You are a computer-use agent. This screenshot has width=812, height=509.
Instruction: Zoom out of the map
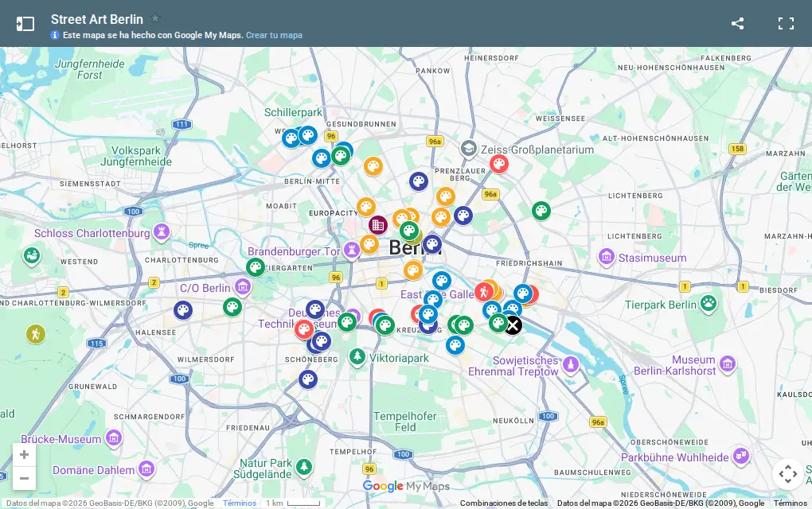coord(24,478)
